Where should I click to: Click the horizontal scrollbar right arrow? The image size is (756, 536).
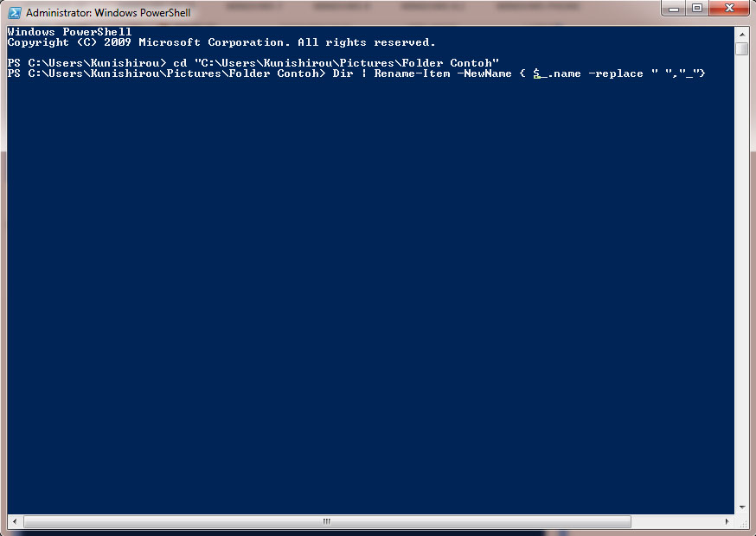[x=727, y=521]
